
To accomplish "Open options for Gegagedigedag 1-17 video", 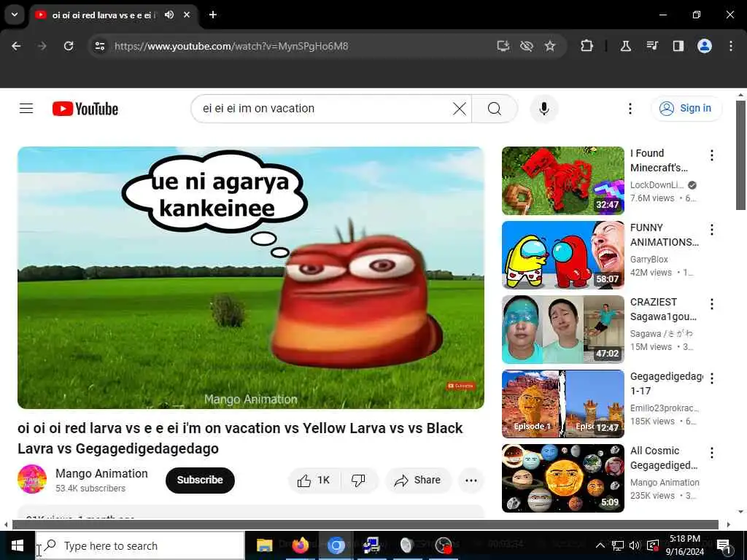I will [x=712, y=378].
